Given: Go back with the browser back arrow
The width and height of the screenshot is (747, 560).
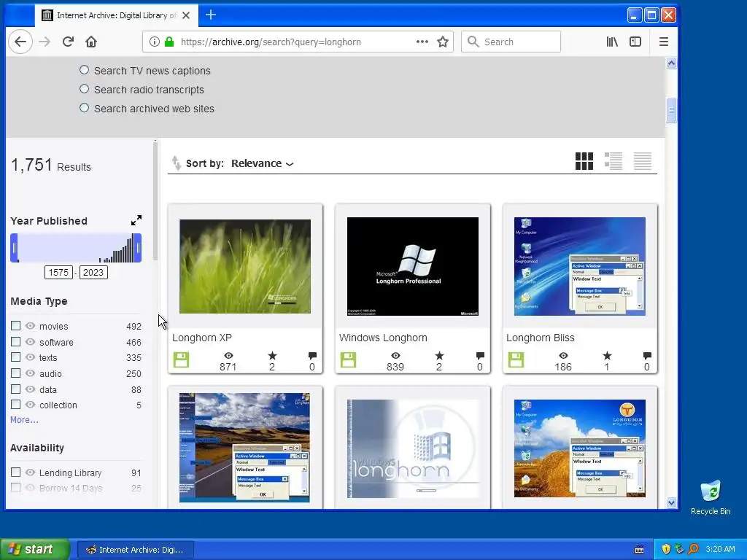Looking at the screenshot, I should pyautogui.click(x=20, y=42).
